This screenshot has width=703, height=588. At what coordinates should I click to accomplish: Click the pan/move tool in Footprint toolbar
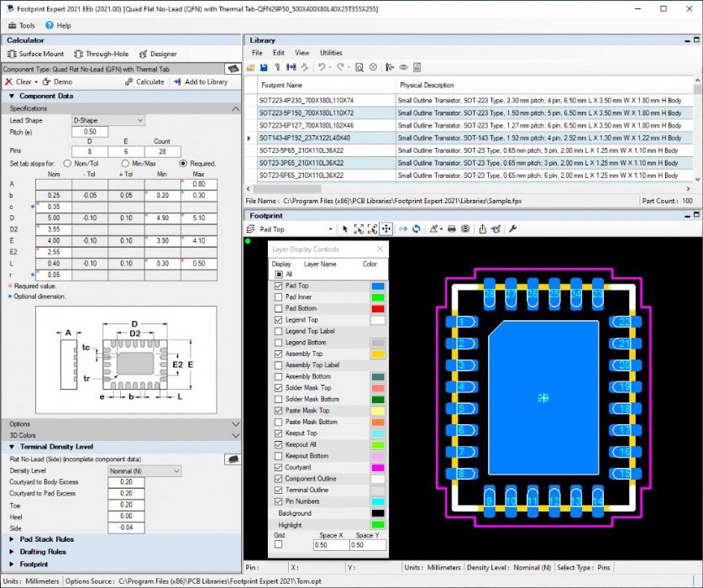click(386, 229)
